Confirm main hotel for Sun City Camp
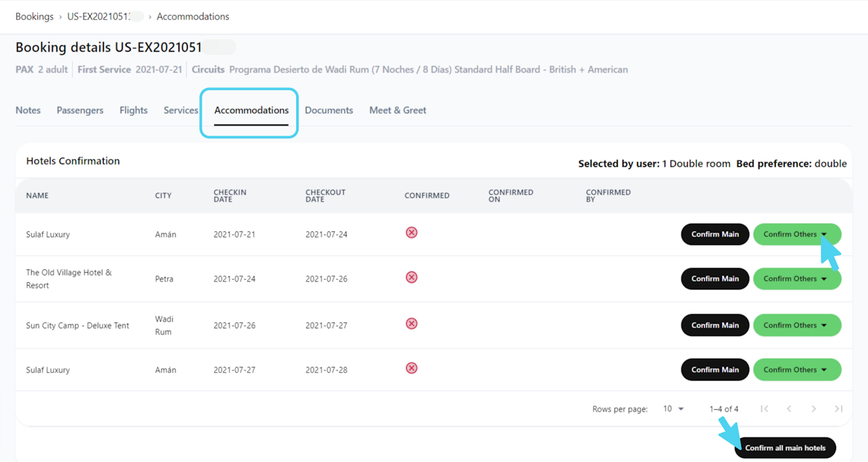 click(x=715, y=325)
